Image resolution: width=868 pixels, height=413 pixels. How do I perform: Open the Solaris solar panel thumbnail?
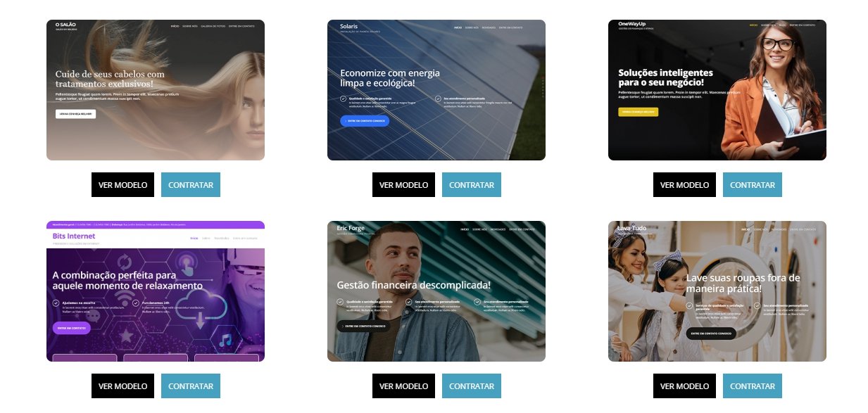[x=436, y=90]
